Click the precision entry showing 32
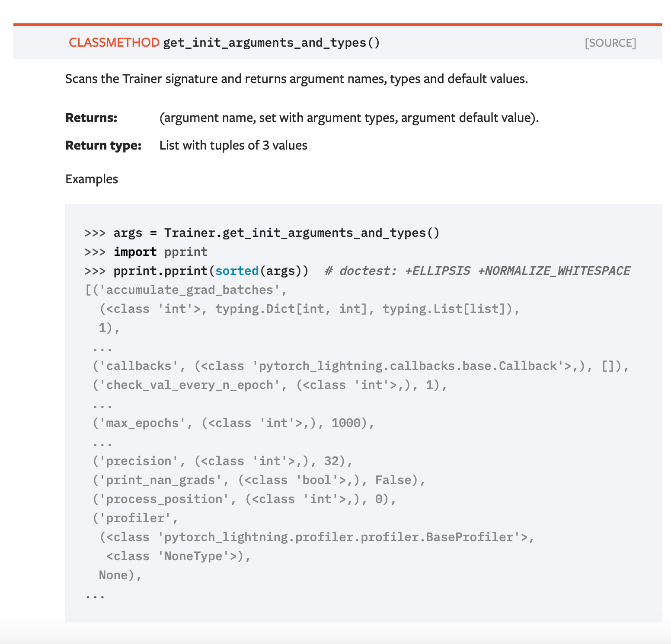Viewport: 671px width, 644px height. coord(223,461)
